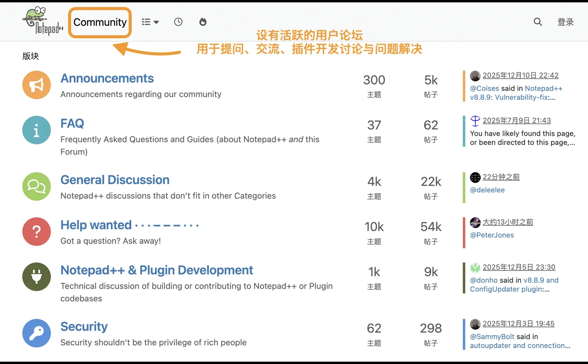Click the search magnifier icon
Screen dimensions: 588x364
click(538, 22)
